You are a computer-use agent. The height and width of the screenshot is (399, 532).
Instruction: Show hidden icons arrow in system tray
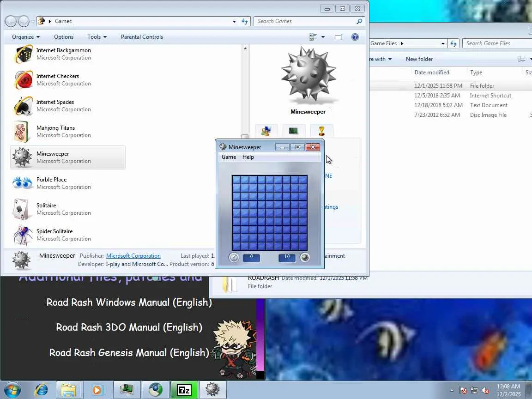(452, 391)
